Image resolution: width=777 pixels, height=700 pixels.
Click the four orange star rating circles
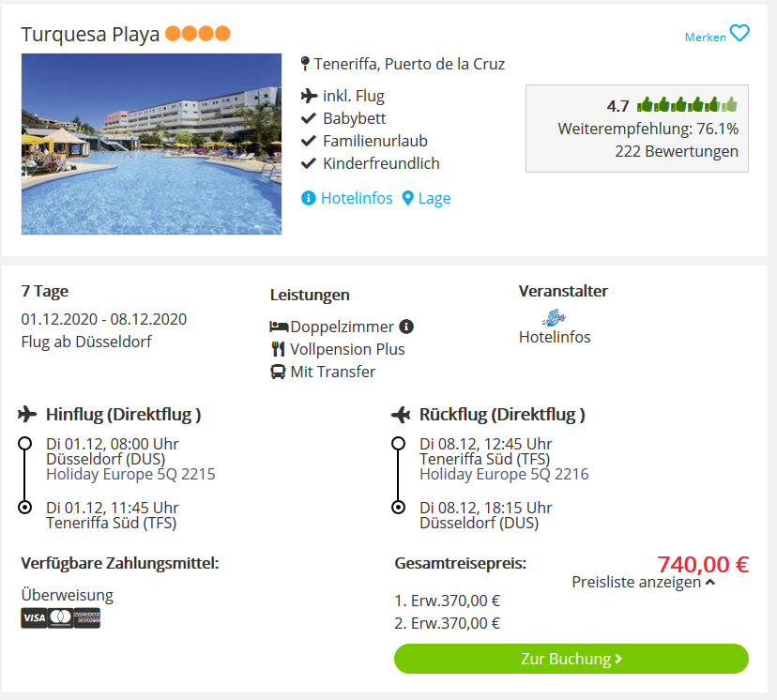point(197,35)
